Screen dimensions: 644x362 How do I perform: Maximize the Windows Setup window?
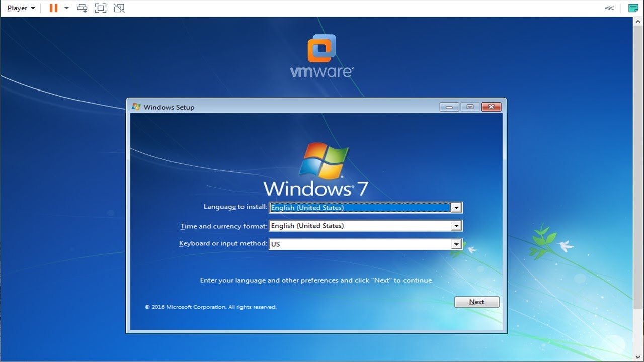(x=470, y=107)
